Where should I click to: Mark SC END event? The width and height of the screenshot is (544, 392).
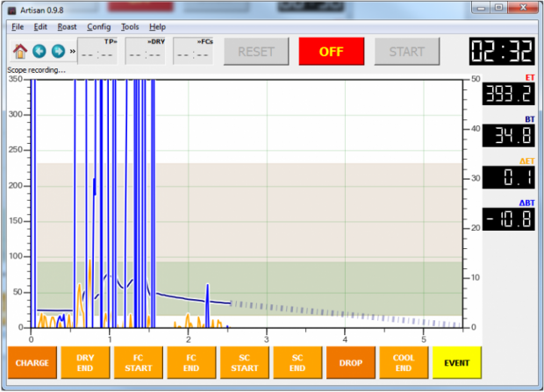297,363
